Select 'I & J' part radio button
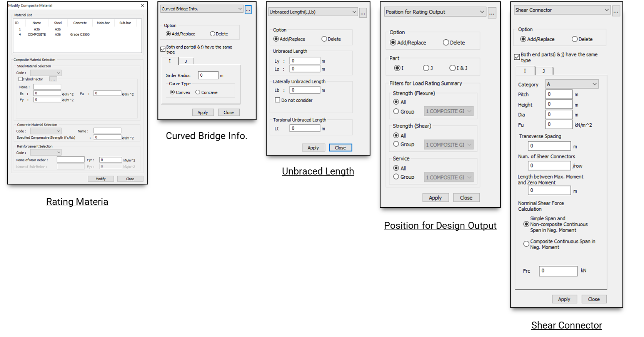Screen dimensions: 644x337 (452, 68)
